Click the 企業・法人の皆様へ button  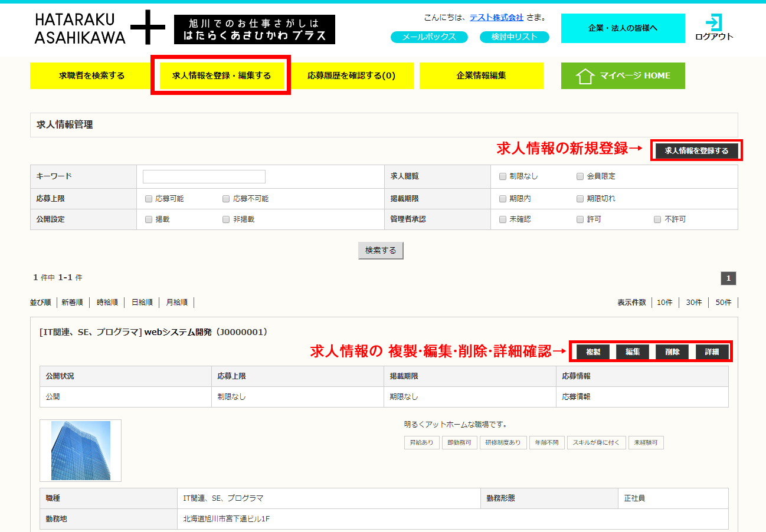pyautogui.click(x=623, y=28)
